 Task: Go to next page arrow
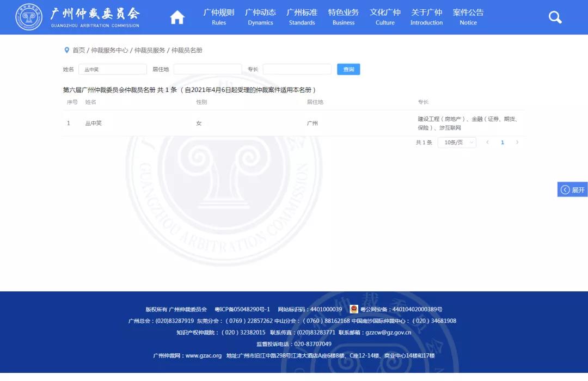517,142
